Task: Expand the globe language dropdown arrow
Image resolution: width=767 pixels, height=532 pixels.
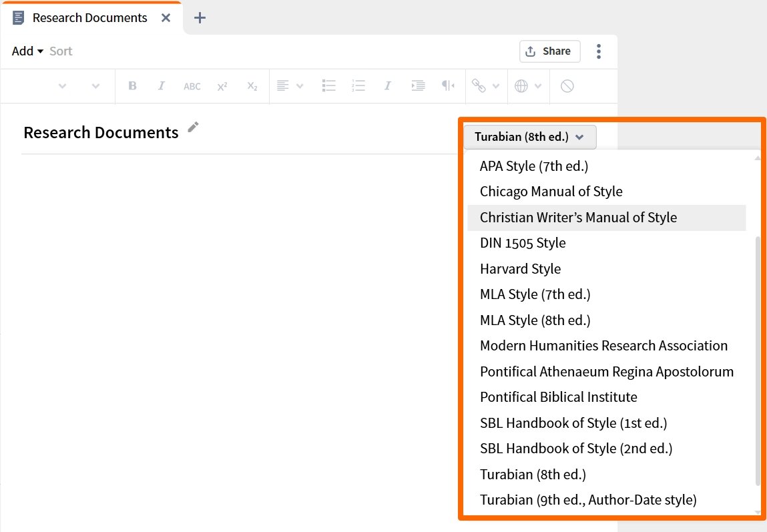Action: coord(537,86)
